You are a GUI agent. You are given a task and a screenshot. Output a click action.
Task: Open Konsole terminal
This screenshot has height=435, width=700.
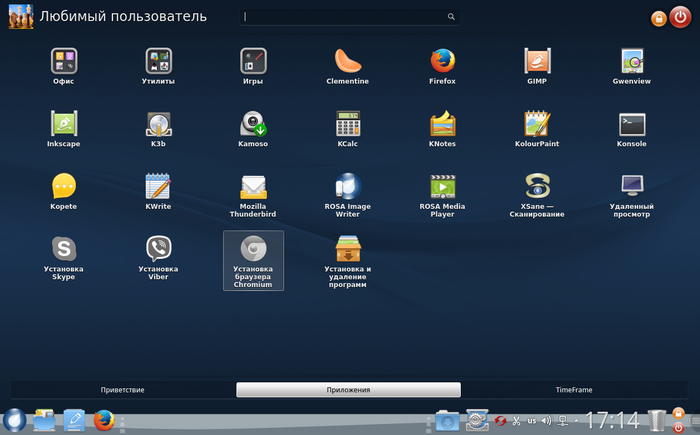(631, 124)
